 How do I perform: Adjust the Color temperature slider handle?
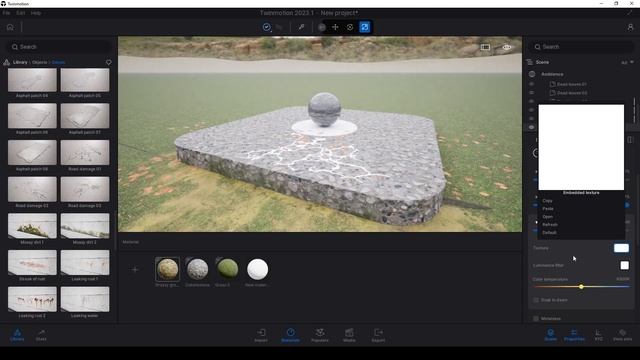[x=581, y=287]
